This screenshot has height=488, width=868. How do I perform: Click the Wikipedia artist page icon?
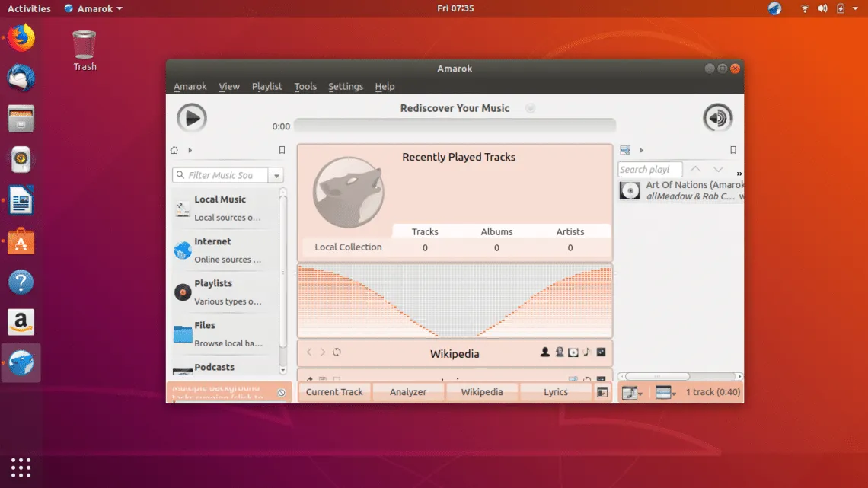coord(545,352)
